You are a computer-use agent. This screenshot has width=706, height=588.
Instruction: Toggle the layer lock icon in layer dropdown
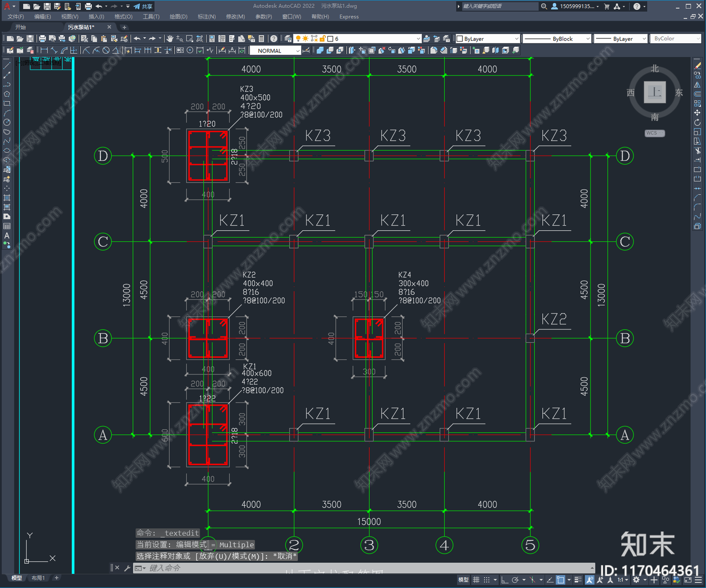click(323, 39)
